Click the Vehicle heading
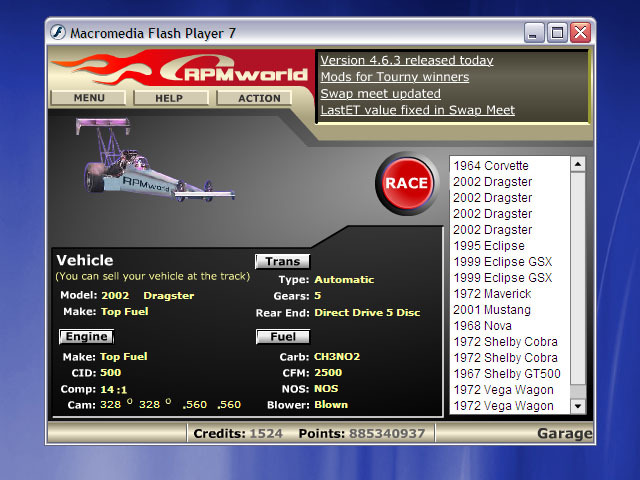This screenshot has width=640, height=480. (84, 260)
